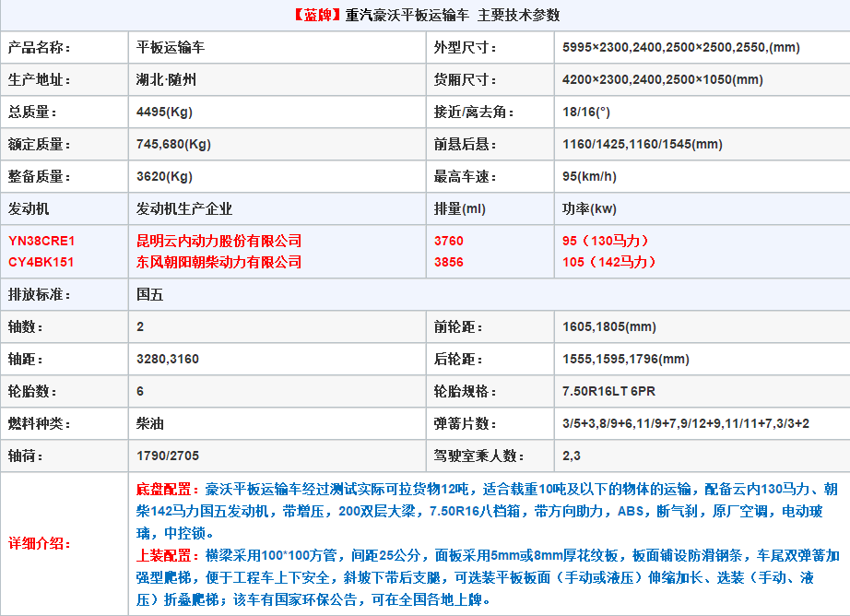Select the cab occupancy value '2,3'

tap(572, 456)
